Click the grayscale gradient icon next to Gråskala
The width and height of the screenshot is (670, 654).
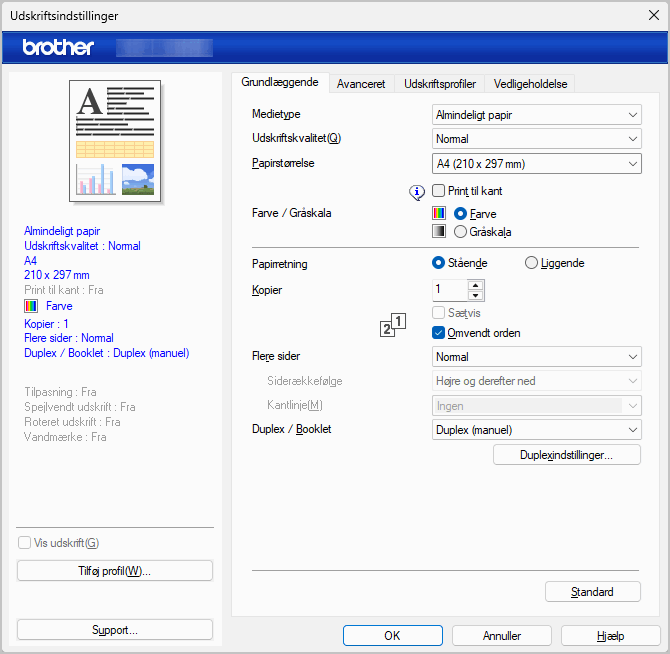point(439,231)
